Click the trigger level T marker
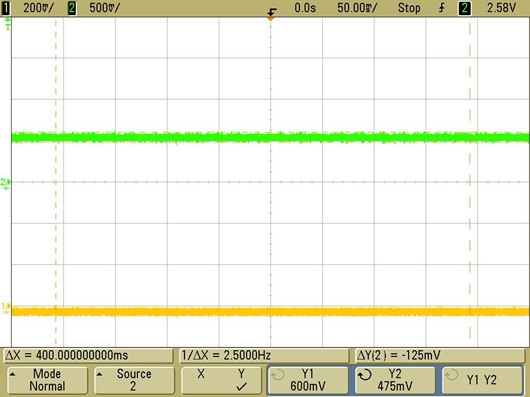530x397 pixels. (7, 25)
